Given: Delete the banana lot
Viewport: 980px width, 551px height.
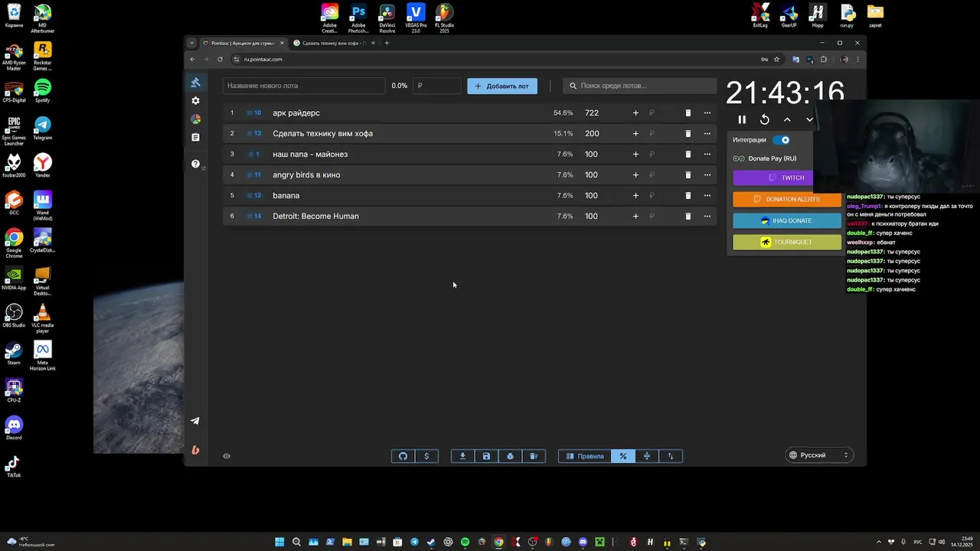Looking at the screenshot, I should click(688, 195).
